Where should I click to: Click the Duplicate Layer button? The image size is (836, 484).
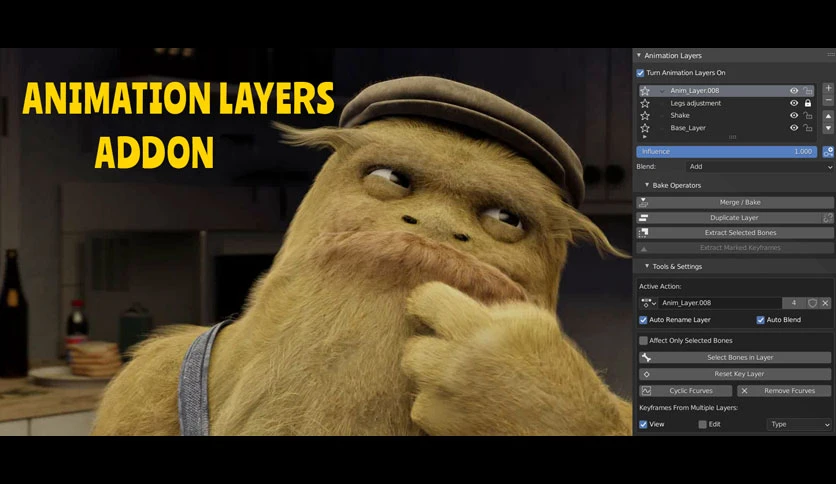tap(729, 217)
